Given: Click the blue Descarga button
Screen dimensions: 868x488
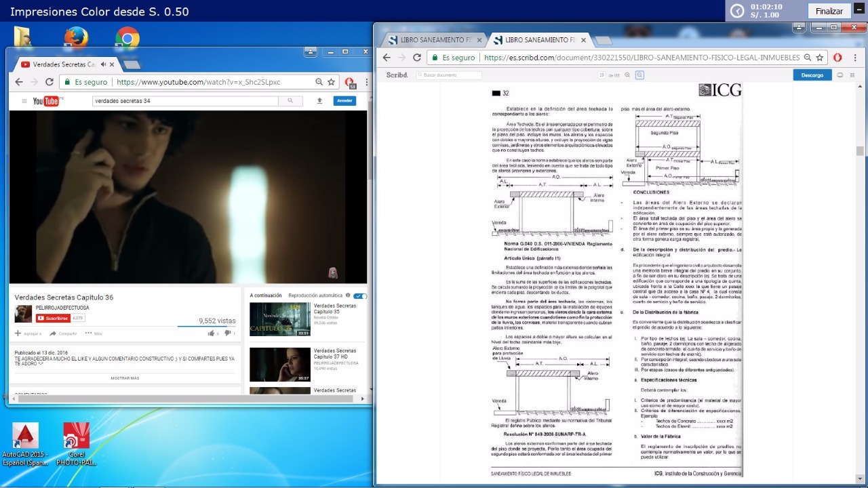Looking at the screenshot, I should pos(812,75).
